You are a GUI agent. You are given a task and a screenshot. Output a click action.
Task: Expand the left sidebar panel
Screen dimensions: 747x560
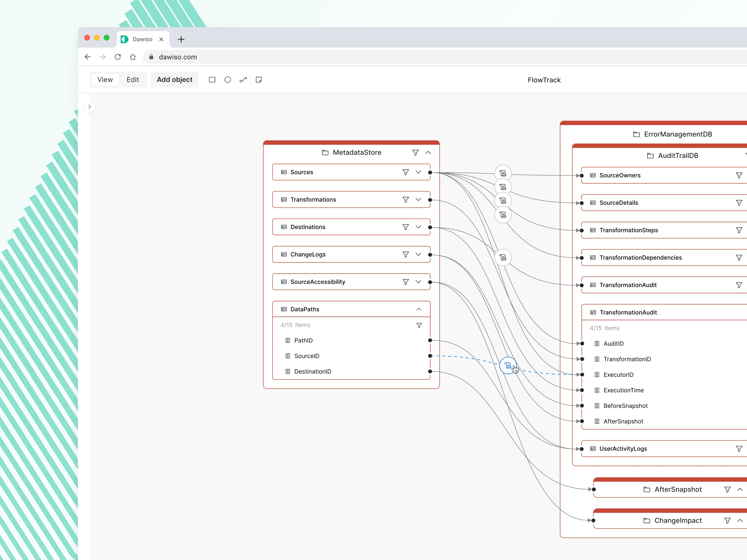(x=89, y=107)
